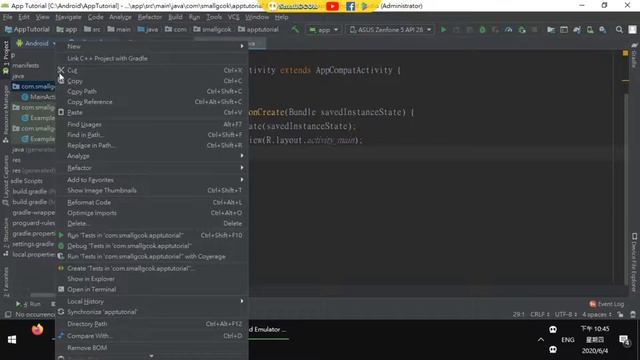Open the AVD Manager icon
Screen dimensions: 640x360
pyautogui.click(x=590, y=30)
